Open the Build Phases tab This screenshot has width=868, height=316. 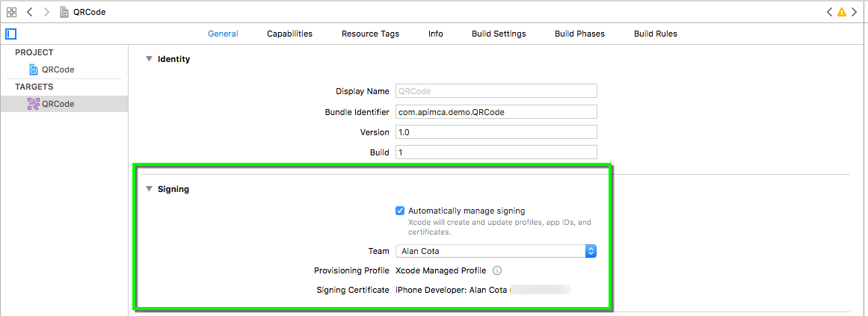(579, 34)
